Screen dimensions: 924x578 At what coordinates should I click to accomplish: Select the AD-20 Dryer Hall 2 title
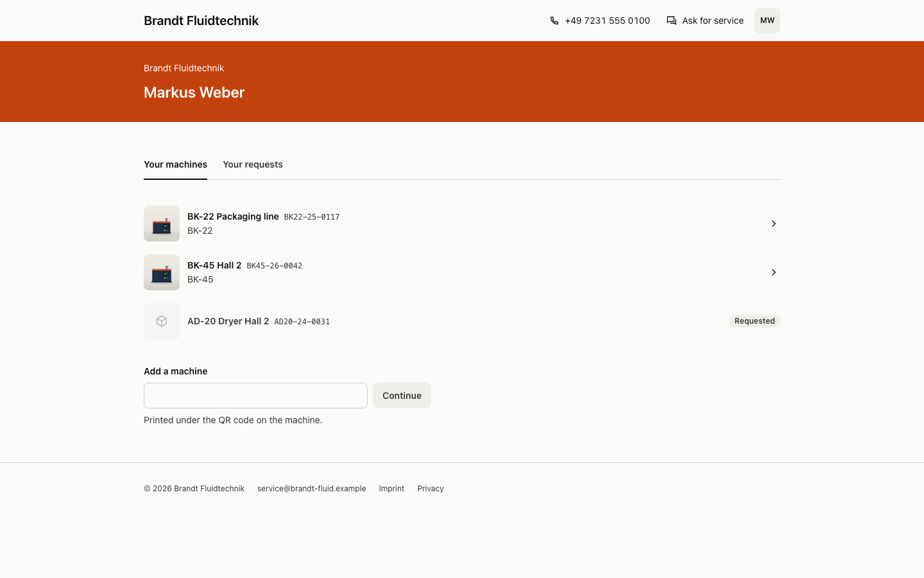[x=228, y=321]
